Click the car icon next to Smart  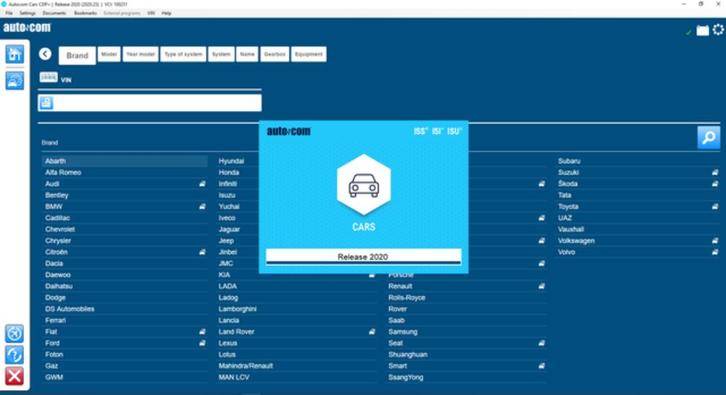541,366
